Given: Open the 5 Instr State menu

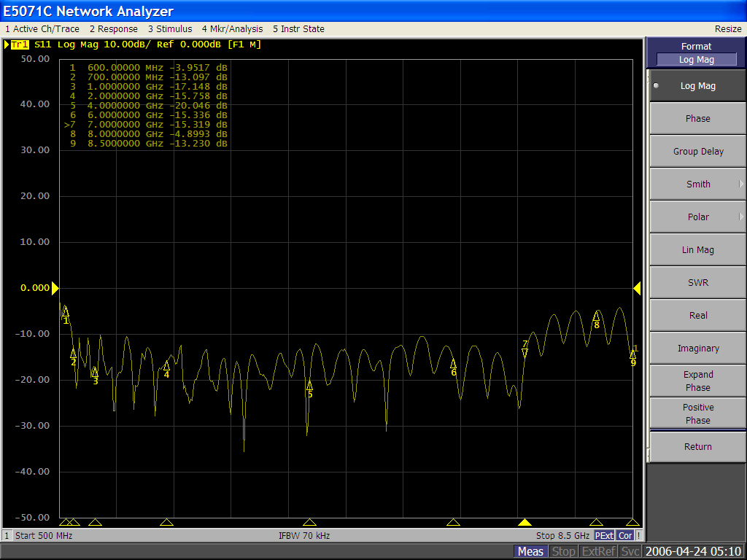Looking at the screenshot, I should pos(298,29).
